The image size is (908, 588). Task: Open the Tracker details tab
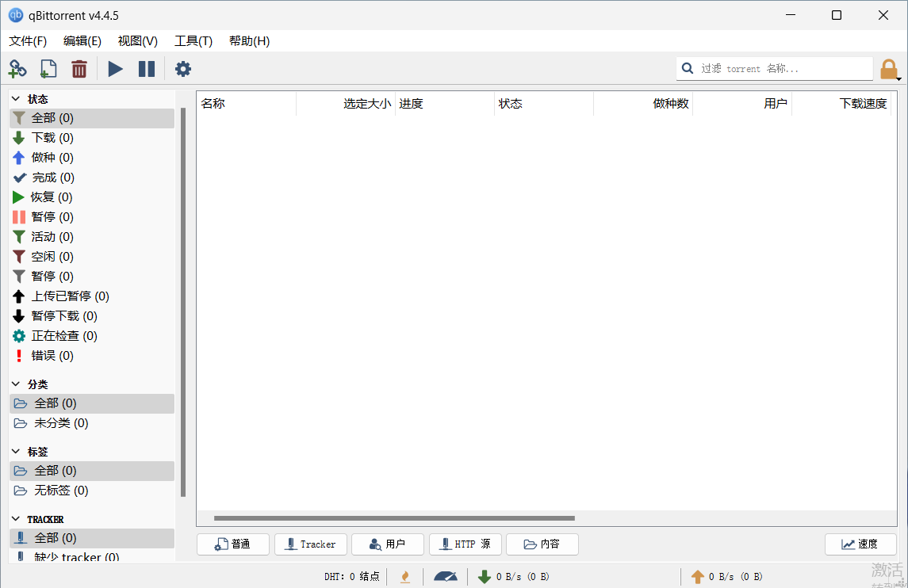click(310, 544)
